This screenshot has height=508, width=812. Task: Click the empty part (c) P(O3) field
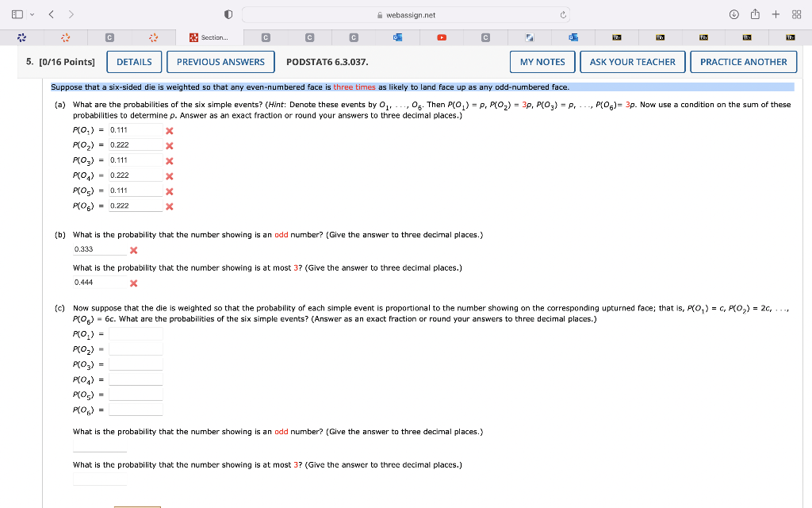136,364
